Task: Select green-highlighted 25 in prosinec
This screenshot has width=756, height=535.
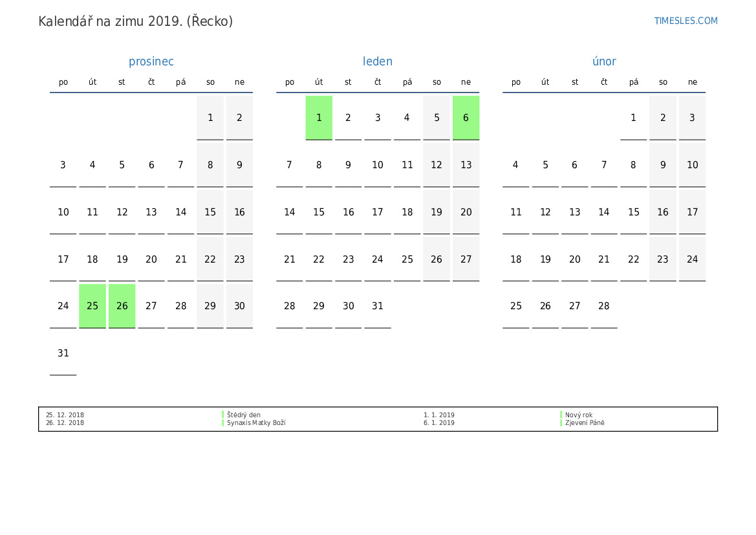Action: 92,306
